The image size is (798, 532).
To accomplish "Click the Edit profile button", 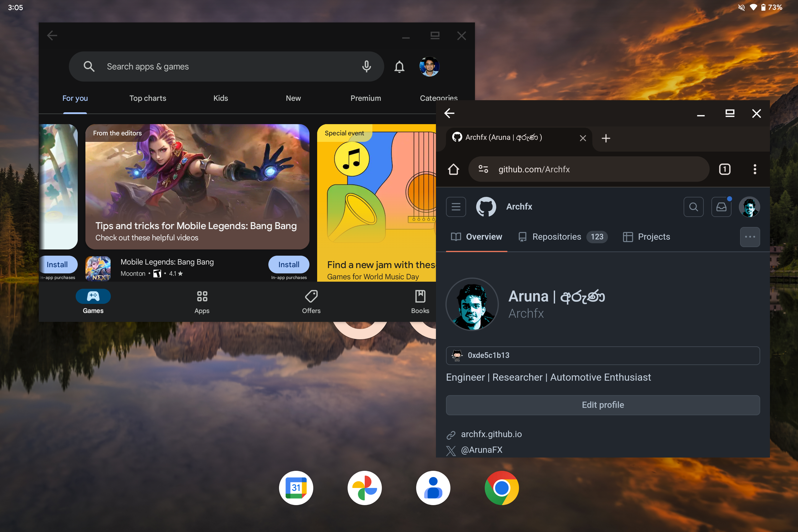I will point(603,405).
